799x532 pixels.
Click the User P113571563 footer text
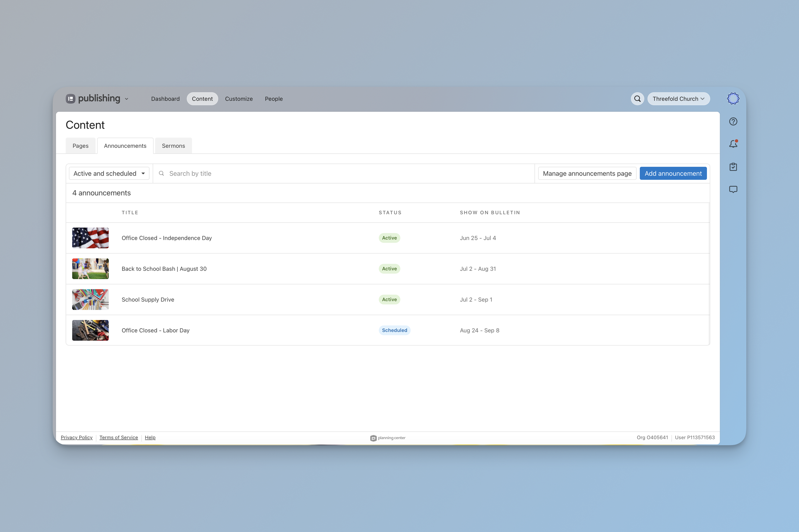tap(694, 437)
